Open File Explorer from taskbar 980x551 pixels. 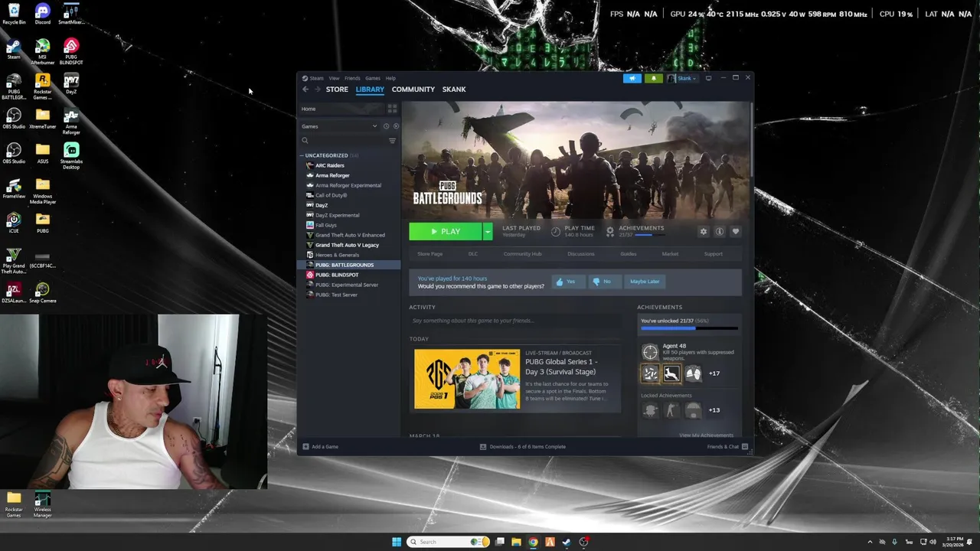516,542
